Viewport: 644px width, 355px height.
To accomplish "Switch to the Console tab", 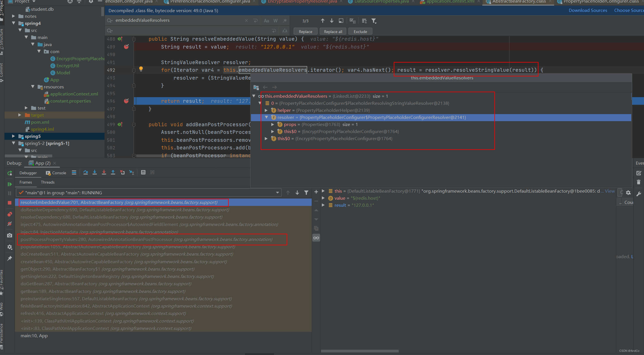I will (x=56, y=173).
